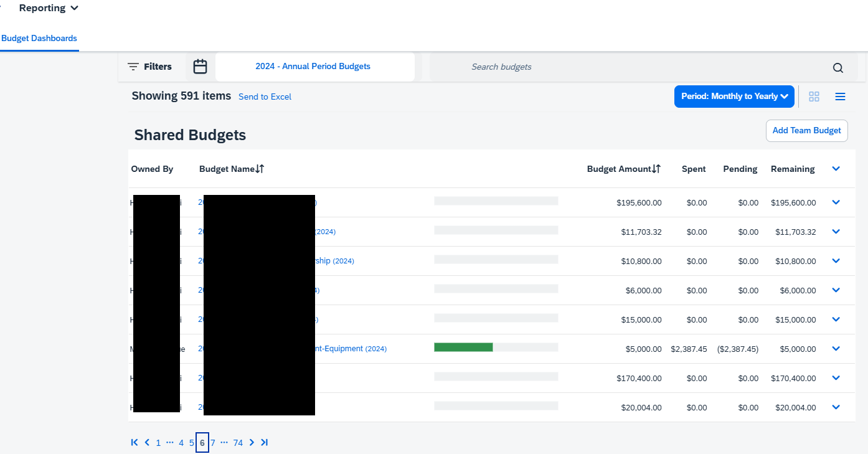Select the Budget Dashboards tab

pyautogui.click(x=39, y=38)
